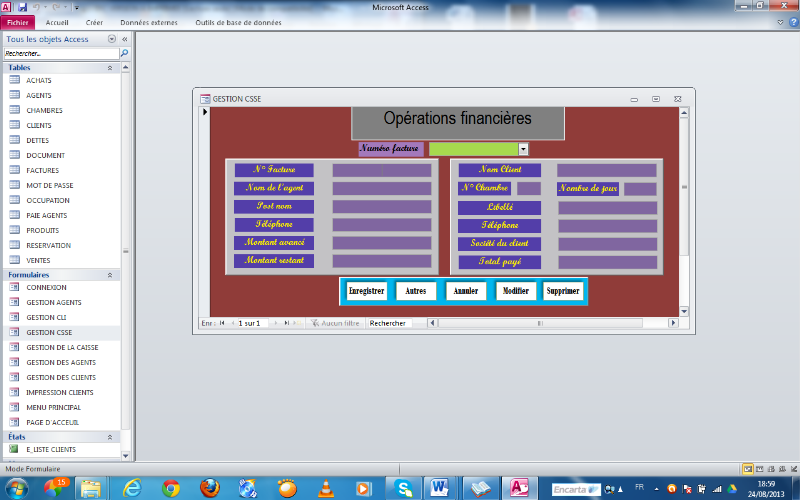Screen dimensions: 800x500
Task: Go to first record navigation icon
Action: click(222, 323)
